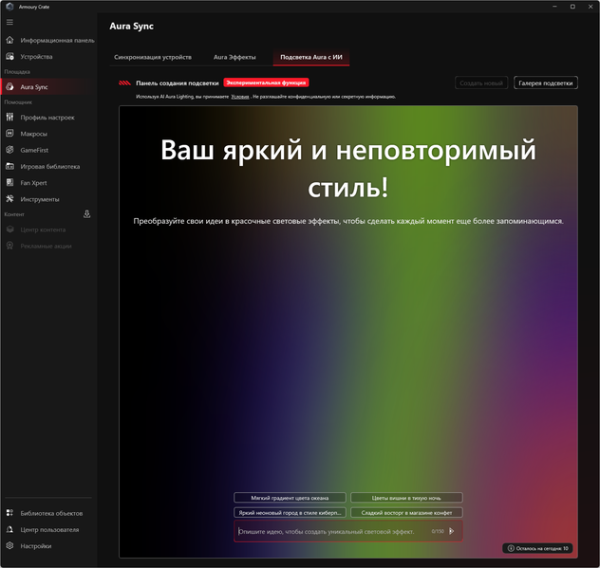Open the Игровая библиотека icon

pos(10,166)
